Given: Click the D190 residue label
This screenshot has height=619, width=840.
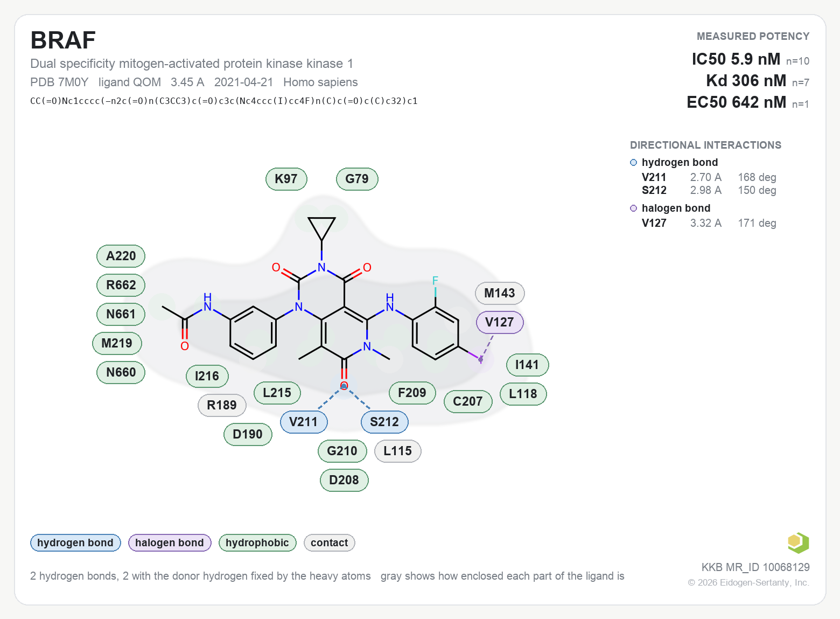Looking at the screenshot, I should [248, 434].
